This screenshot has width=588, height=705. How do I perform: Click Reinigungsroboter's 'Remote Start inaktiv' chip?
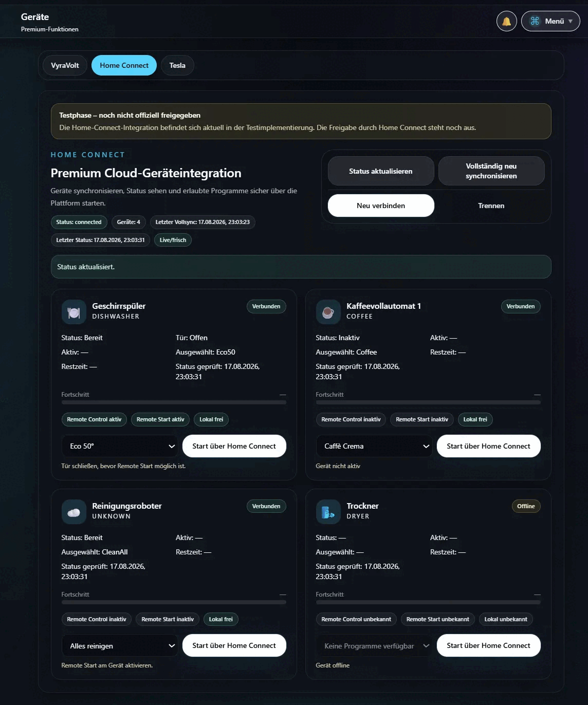[x=168, y=619]
